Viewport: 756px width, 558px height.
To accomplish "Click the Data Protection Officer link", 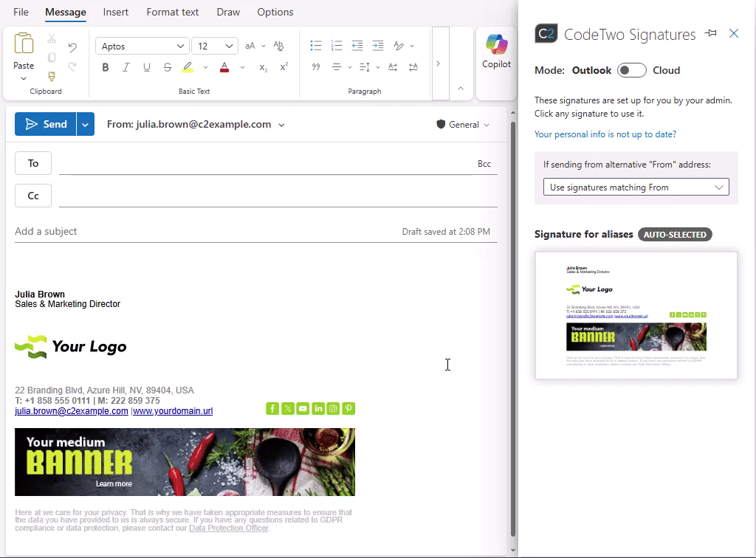I will 229,528.
